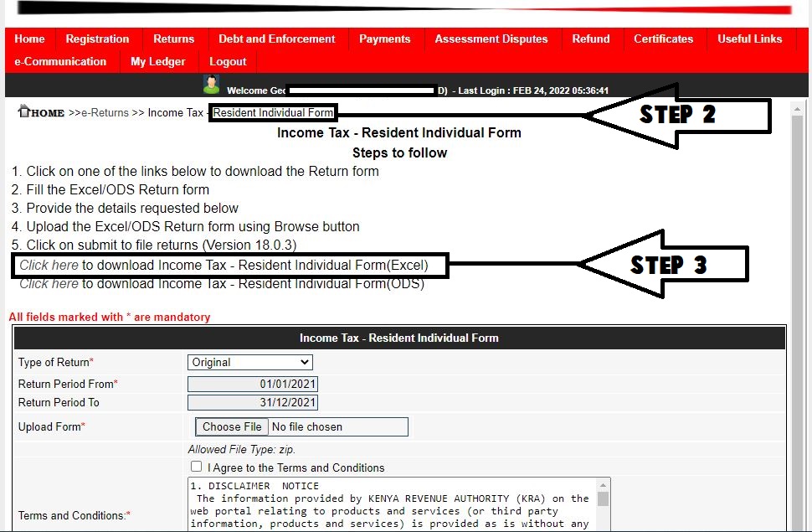Click 'All fields marked with * are mandatory'

(x=110, y=318)
